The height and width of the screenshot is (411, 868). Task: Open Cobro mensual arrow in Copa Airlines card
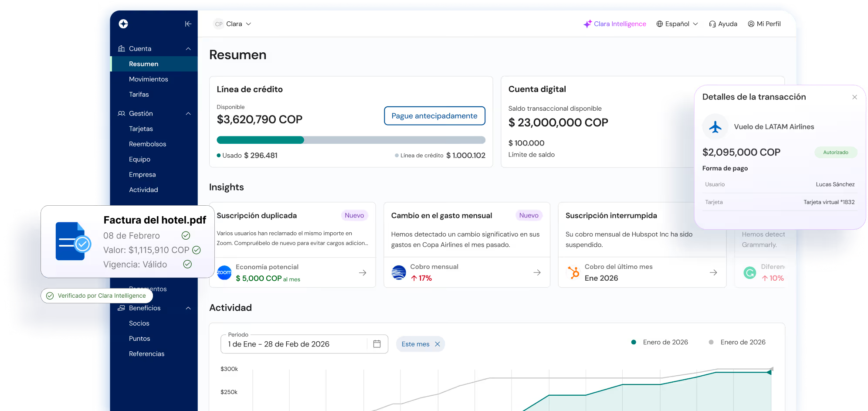[x=537, y=272]
